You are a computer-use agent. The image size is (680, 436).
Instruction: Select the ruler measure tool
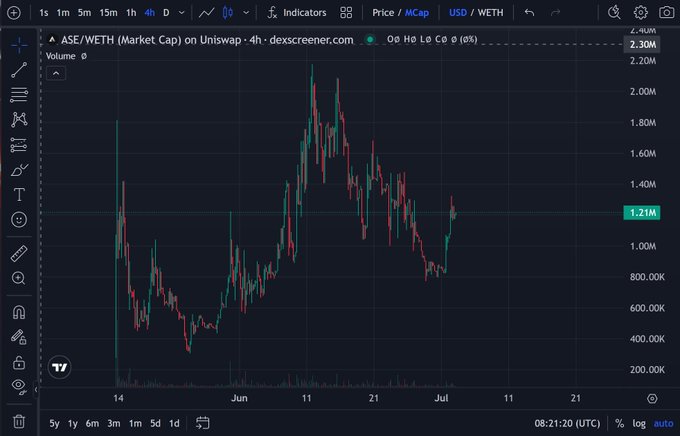coord(19,253)
